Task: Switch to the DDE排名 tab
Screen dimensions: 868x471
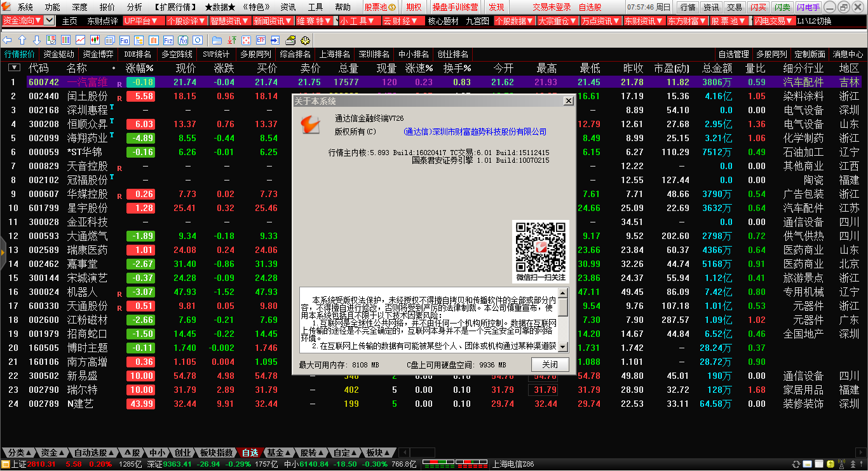Action: [138, 54]
